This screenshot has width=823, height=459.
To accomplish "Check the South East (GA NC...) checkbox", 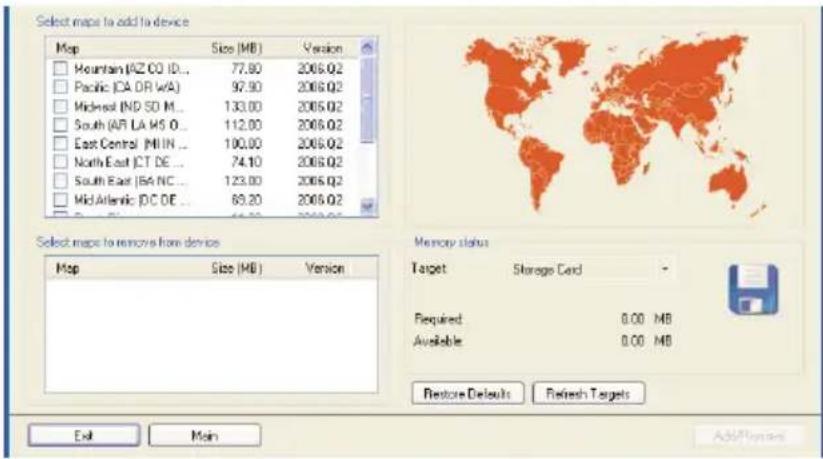I will click(61, 181).
